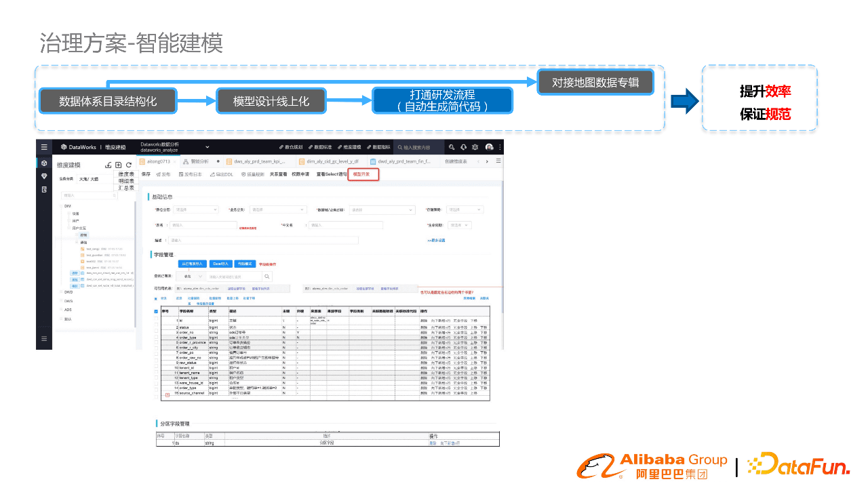Screen dimensions: 868x488
Task: Check the row checkbox for order_r_province
Action: click(x=156, y=342)
